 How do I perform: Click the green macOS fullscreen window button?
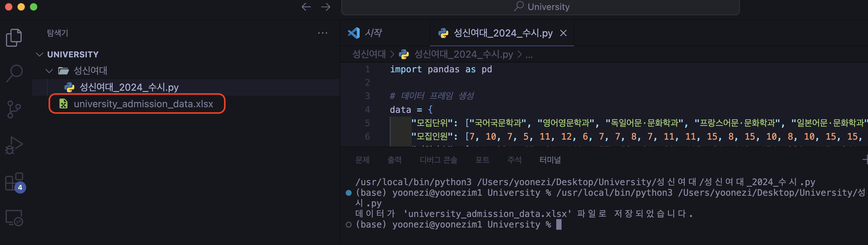34,7
